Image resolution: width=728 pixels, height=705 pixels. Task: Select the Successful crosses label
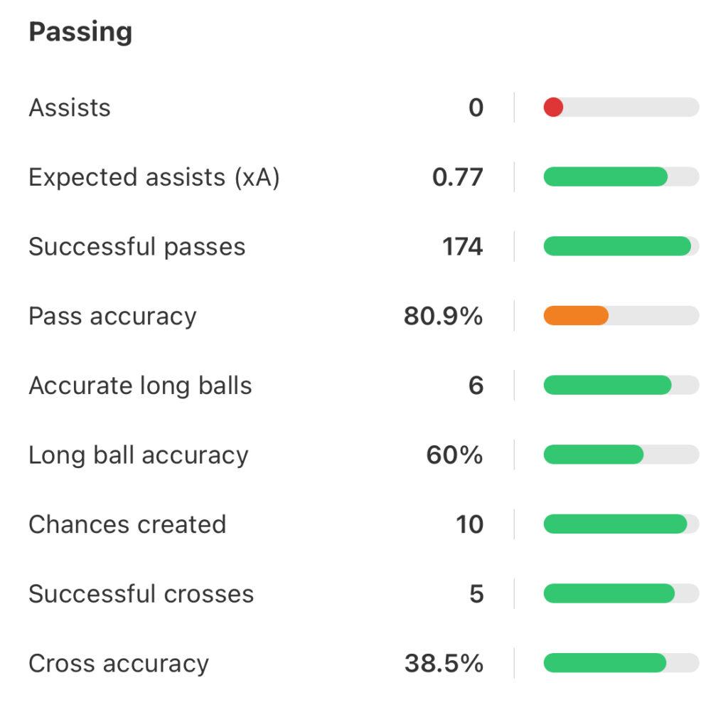[141, 594]
